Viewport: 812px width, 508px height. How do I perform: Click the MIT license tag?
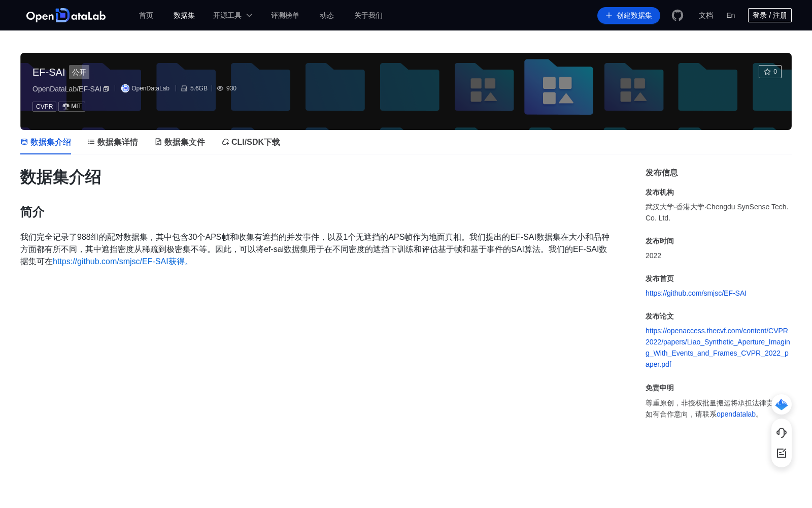point(72,107)
